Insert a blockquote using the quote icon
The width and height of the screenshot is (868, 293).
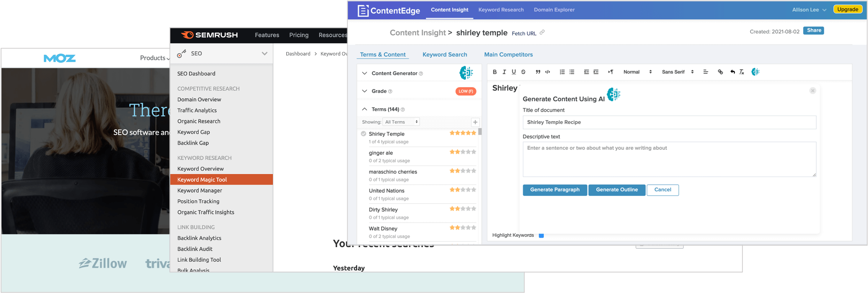[x=538, y=72]
